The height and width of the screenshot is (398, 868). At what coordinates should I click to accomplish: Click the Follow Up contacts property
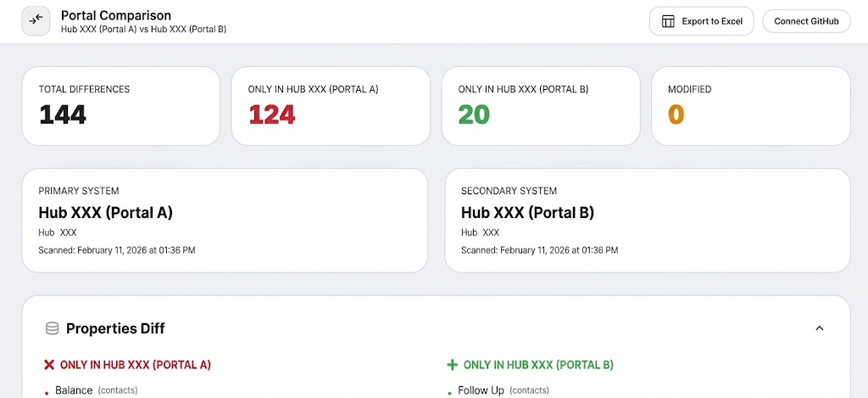(504, 390)
